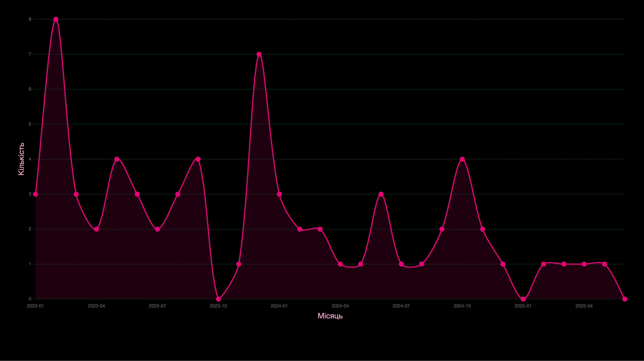Click the x-axis label 2023-10

coord(218,306)
